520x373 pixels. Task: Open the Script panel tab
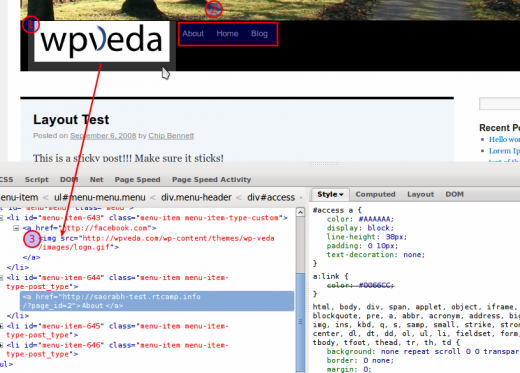(37, 180)
